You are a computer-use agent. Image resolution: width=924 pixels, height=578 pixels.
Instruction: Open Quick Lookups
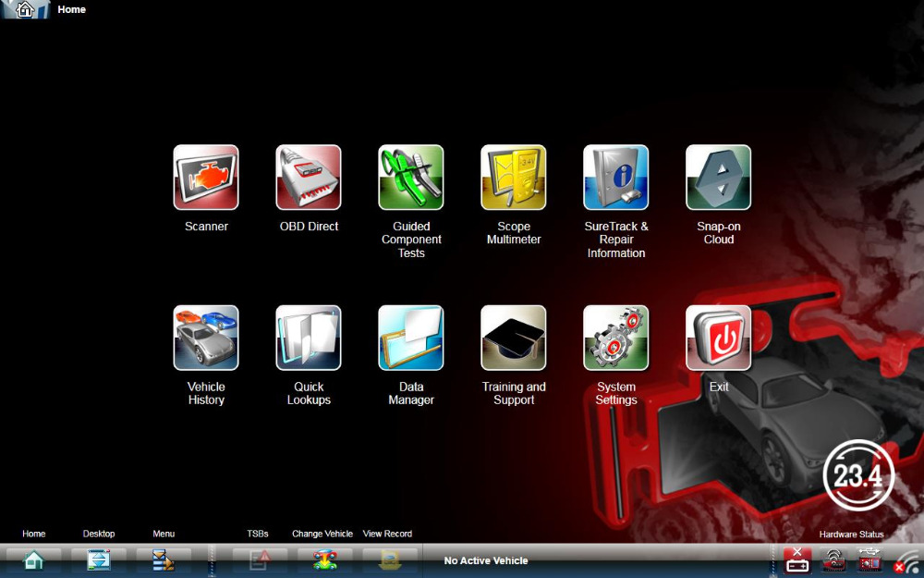pos(309,338)
